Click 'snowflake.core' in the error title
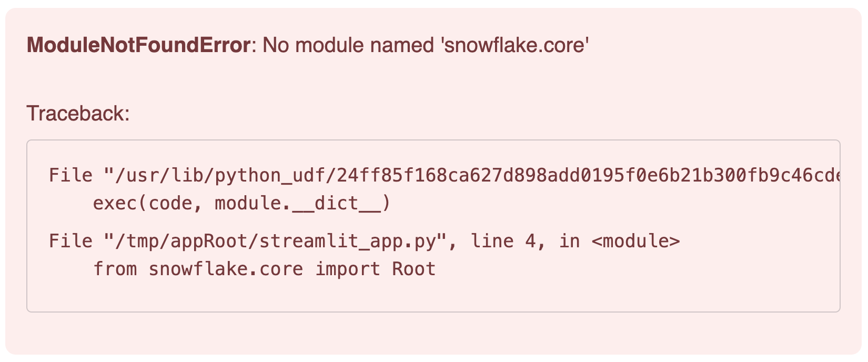 coord(515,46)
